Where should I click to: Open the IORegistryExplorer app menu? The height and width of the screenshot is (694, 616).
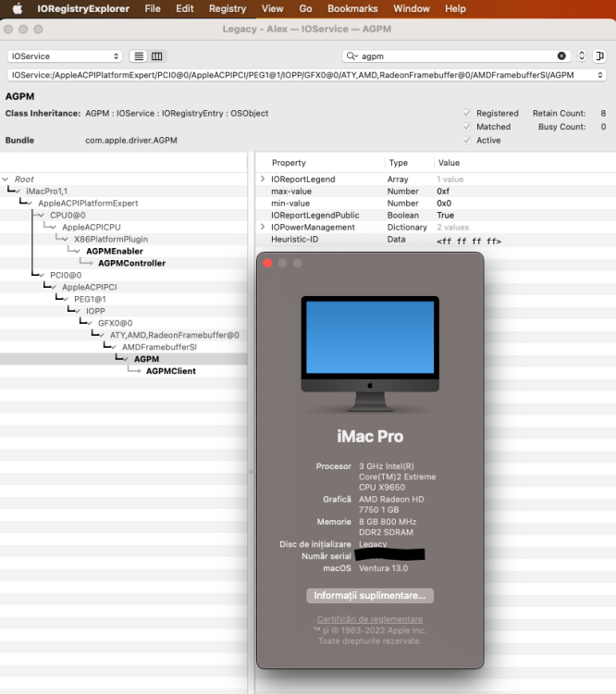point(83,9)
